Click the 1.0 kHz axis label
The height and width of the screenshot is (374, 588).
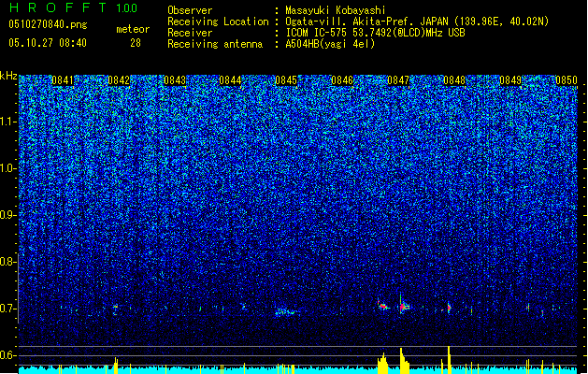8,168
